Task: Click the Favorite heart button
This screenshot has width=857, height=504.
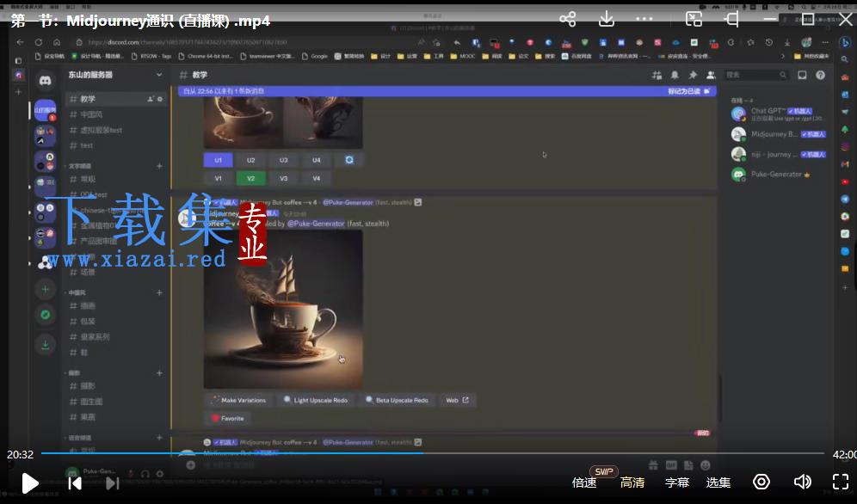Action: (228, 418)
